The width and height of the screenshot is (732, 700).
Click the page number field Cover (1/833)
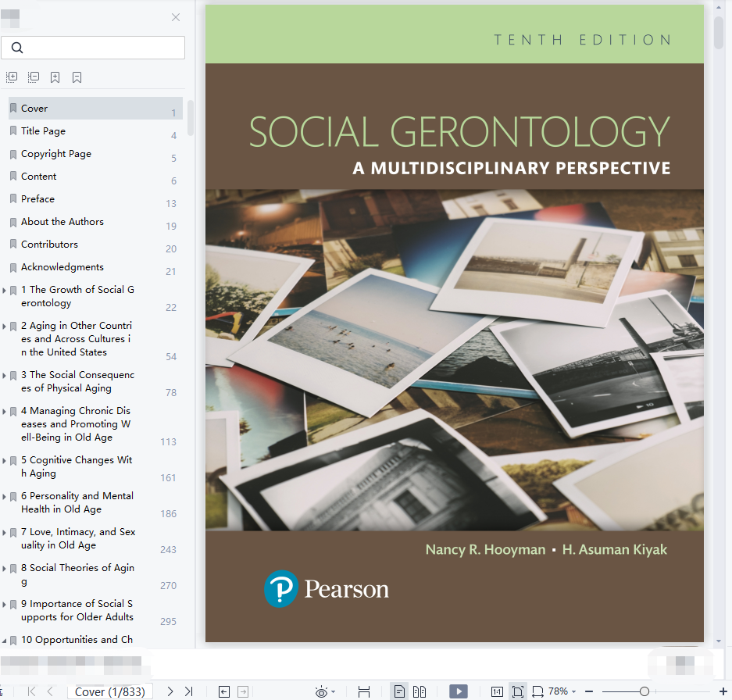(x=110, y=691)
